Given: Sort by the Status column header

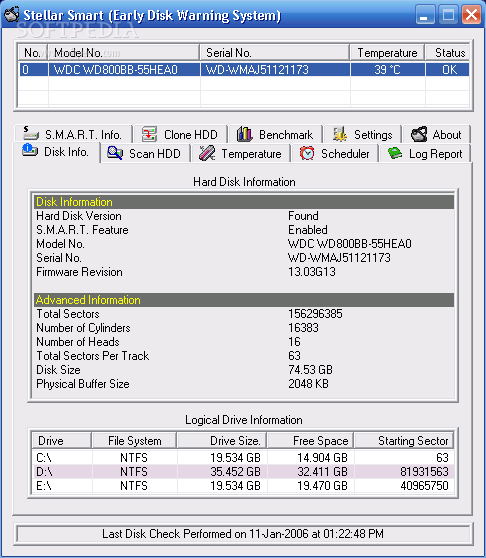Looking at the screenshot, I should [x=447, y=53].
